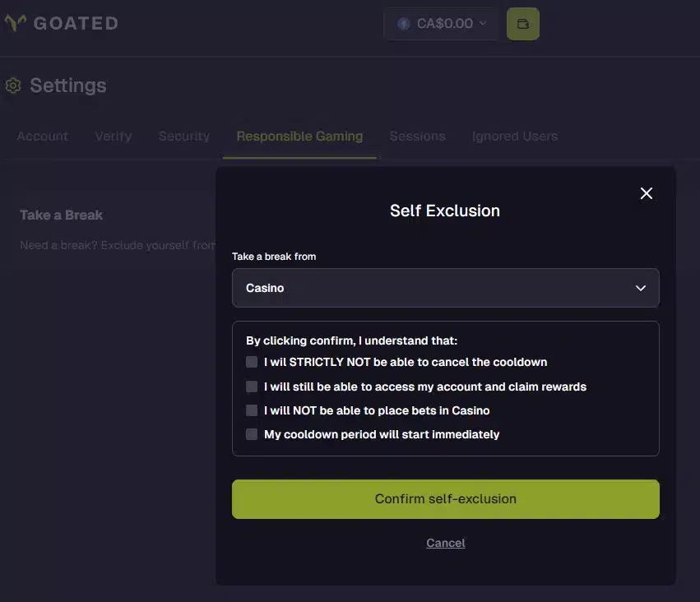Click the settings gear icon

[12, 85]
